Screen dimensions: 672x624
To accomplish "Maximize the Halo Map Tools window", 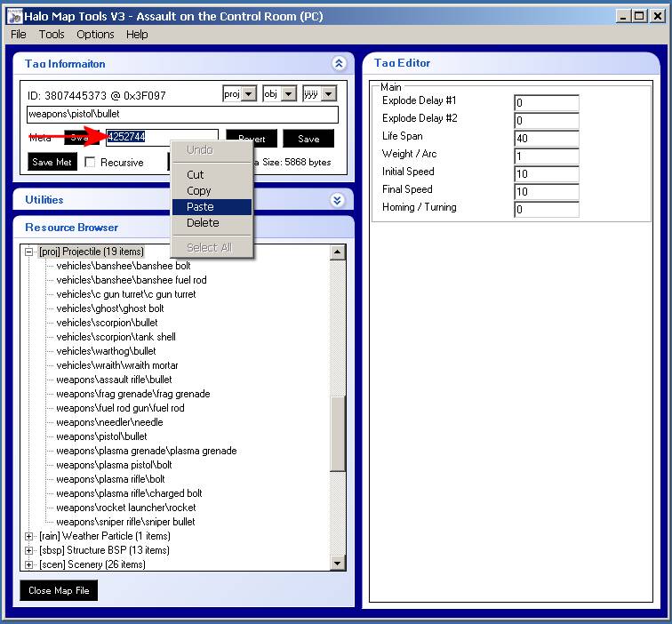I will (639, 16).
